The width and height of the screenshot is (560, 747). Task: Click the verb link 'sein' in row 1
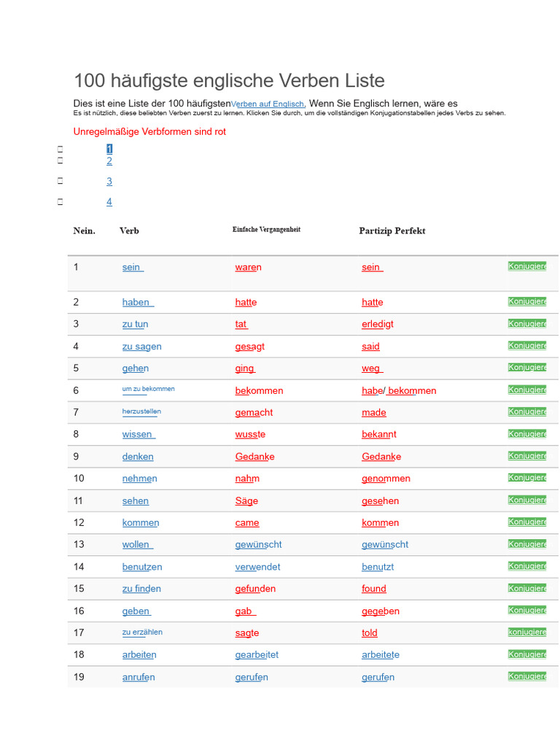(133, 268)
